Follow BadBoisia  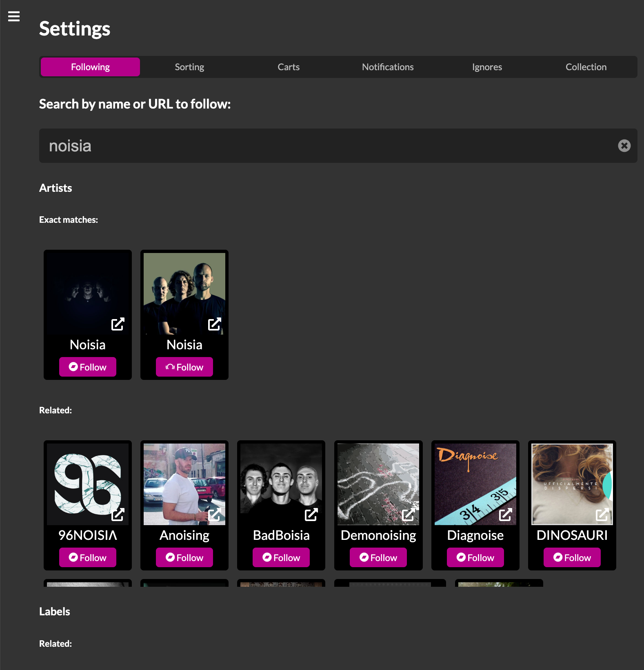[281, 557]
